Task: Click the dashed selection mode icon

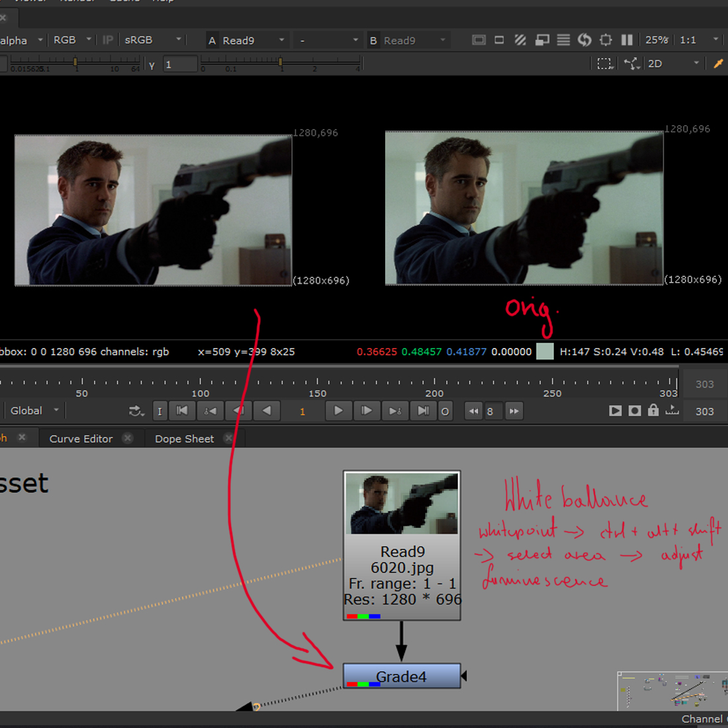Action: [x=605, y=64]
